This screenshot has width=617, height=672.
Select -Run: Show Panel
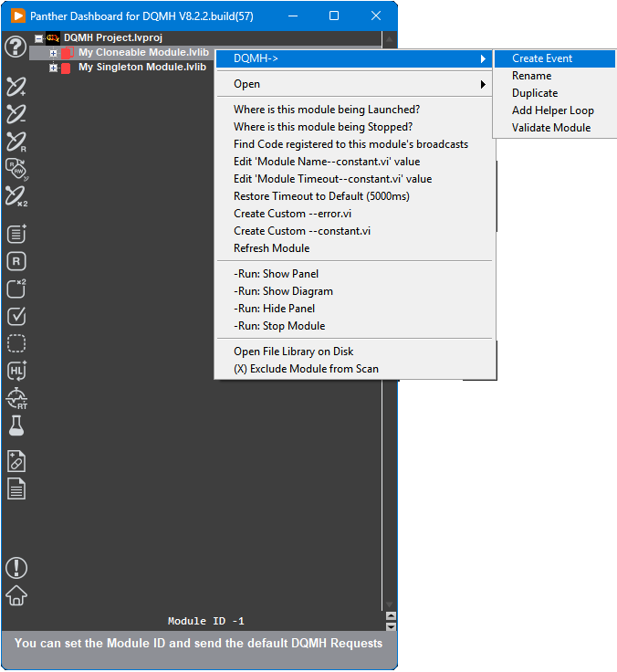(x=354, y=274)
